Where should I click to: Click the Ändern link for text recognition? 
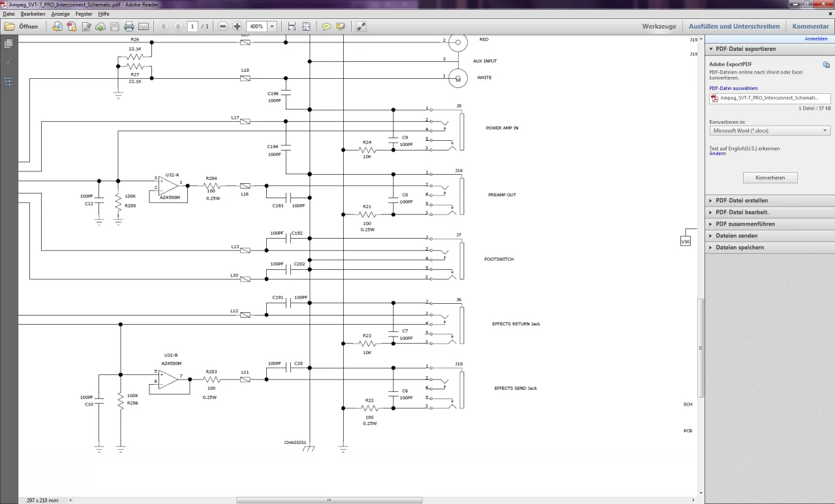[x=717, y=154]
